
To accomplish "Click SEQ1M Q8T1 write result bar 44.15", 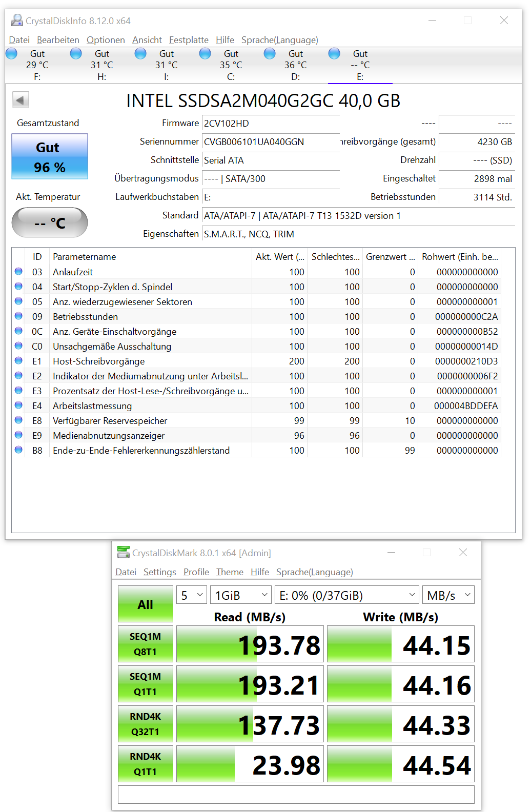I will coord(401,644).
